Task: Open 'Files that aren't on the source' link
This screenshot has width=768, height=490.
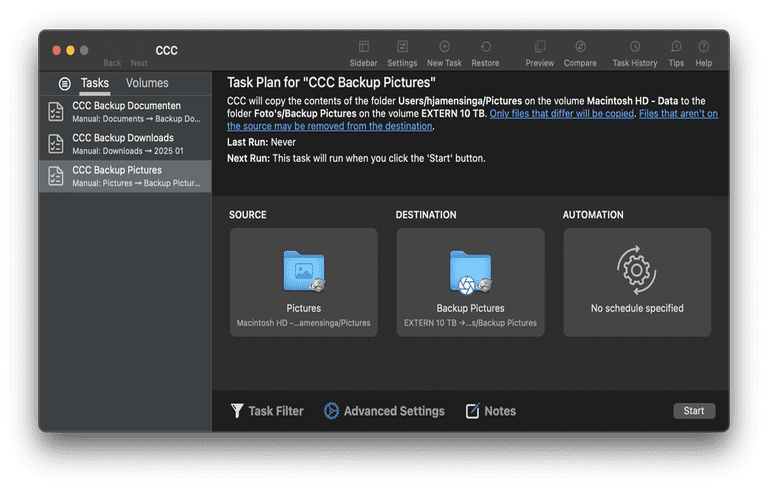Action: point(678,114)
